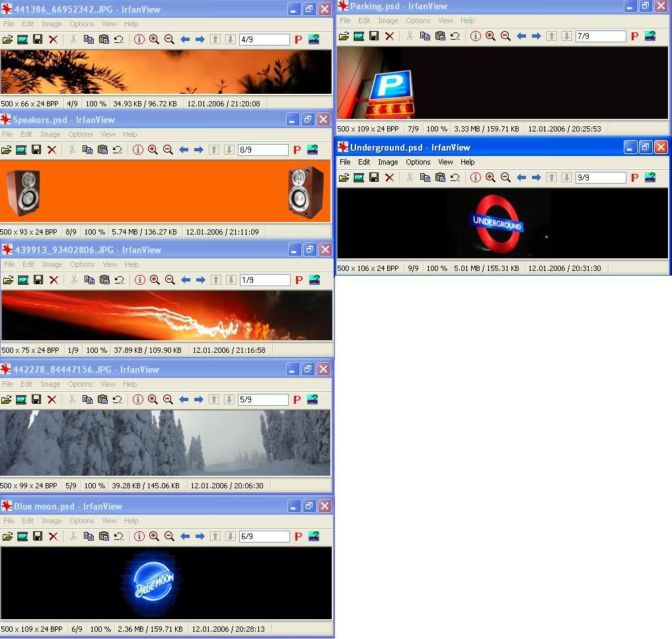Click the 9/9 page field in Underground.psd window

coord(600,178)
